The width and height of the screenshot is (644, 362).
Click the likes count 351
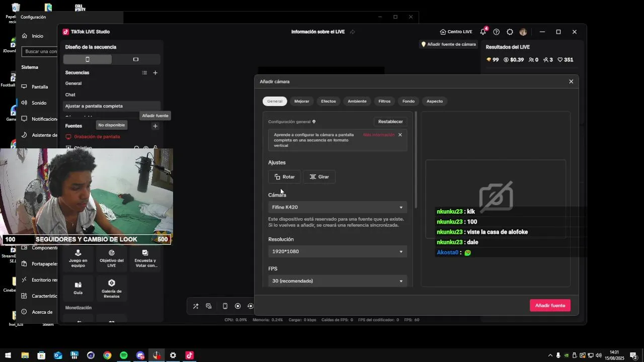pos(566,60)
